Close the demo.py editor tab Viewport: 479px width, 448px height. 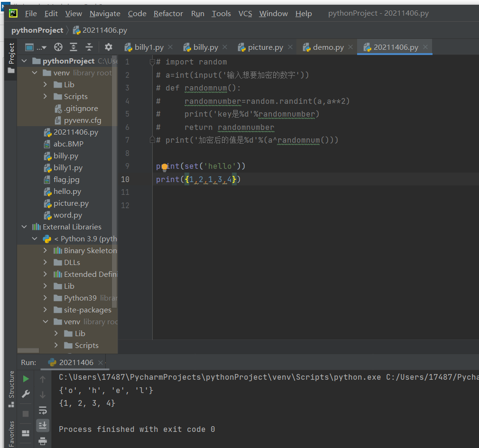350,47
